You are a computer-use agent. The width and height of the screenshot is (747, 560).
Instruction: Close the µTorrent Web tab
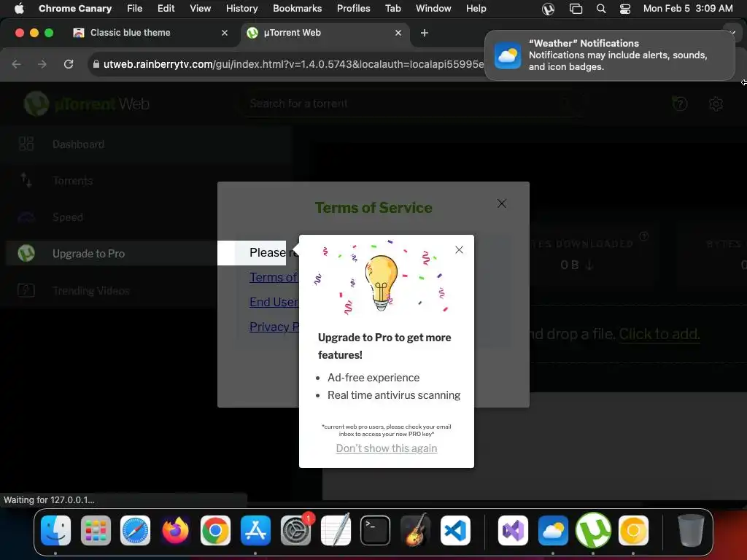398,33
